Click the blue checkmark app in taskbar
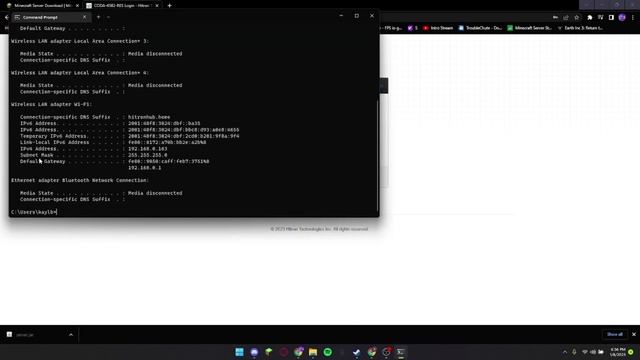Viewport: 640px width, 360px height. coord(357,352)
